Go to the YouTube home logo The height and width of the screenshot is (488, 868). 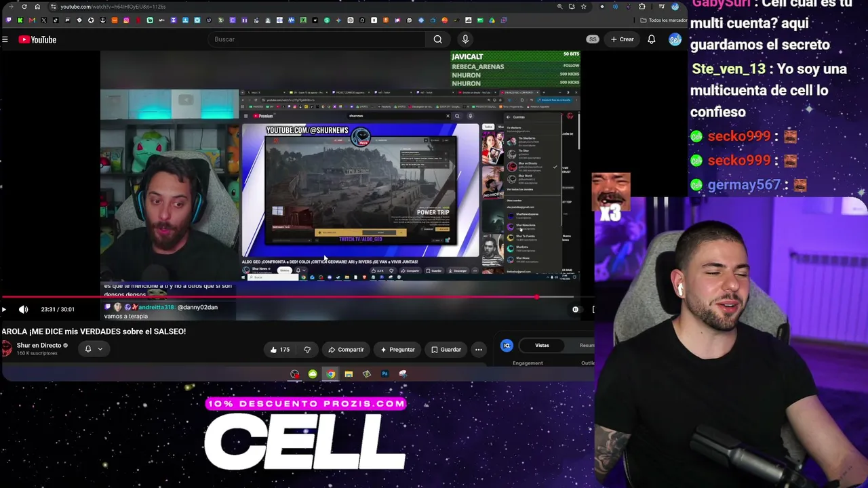38,39
